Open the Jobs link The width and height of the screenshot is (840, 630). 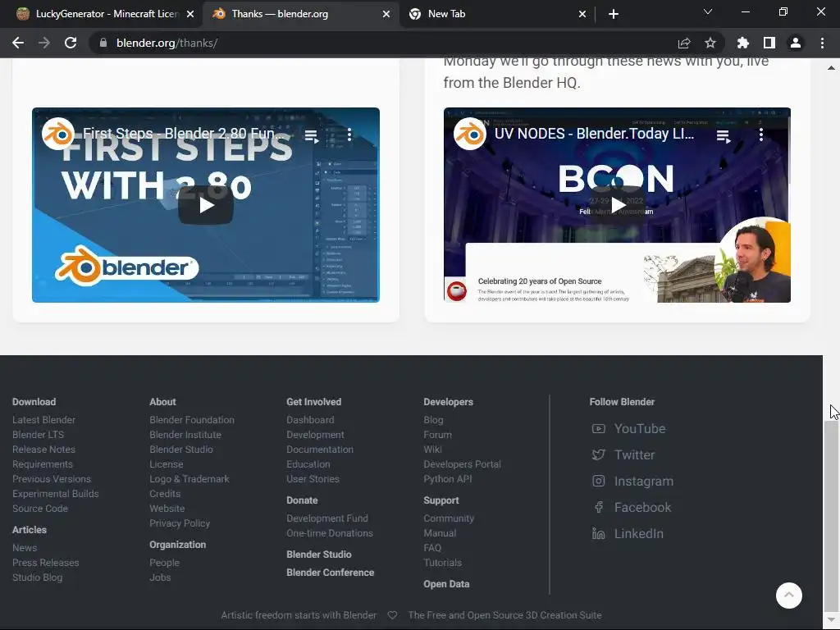(160, 577)
